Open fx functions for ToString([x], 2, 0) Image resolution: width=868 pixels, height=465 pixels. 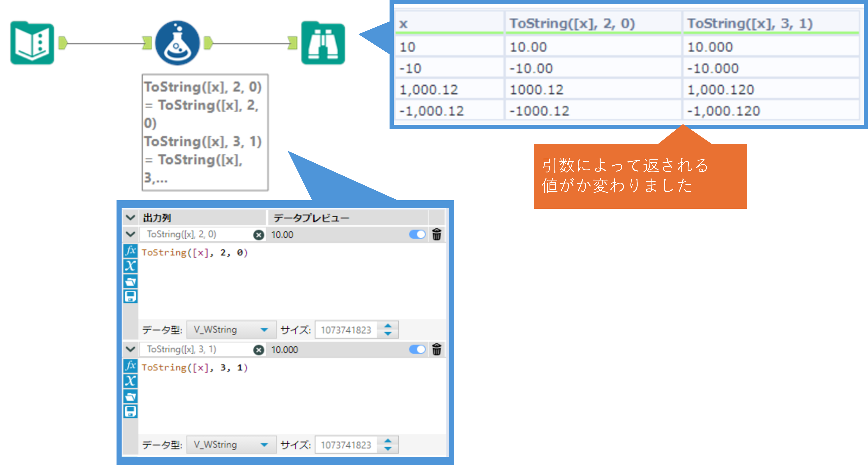[130, 251]
